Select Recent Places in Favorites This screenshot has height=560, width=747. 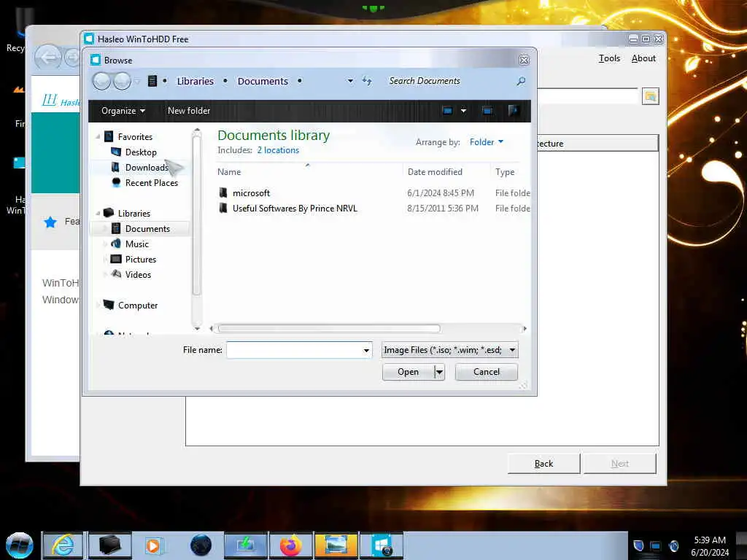(152, 183)
